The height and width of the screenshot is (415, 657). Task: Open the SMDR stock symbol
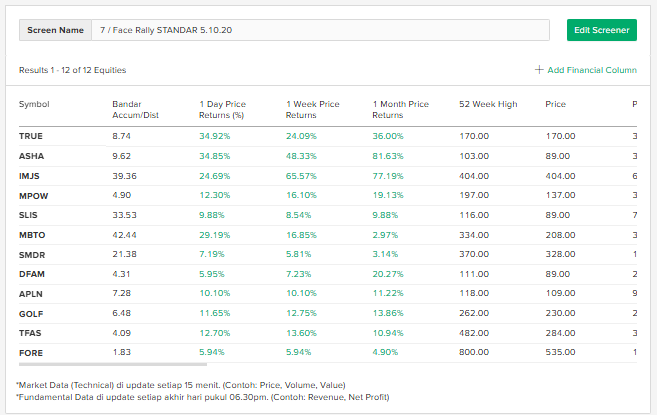pyautogui.click(x=32, y=254)
